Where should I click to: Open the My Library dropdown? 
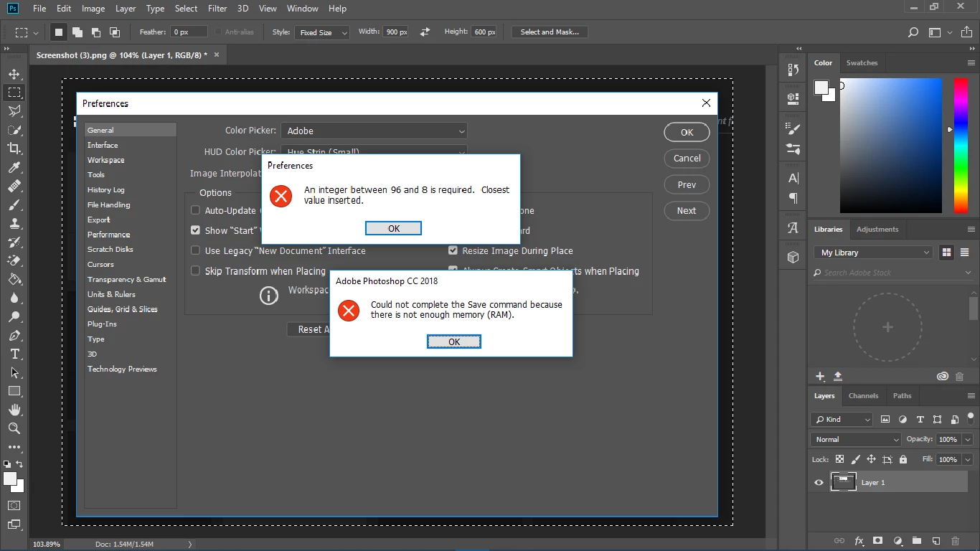[873, 253]
